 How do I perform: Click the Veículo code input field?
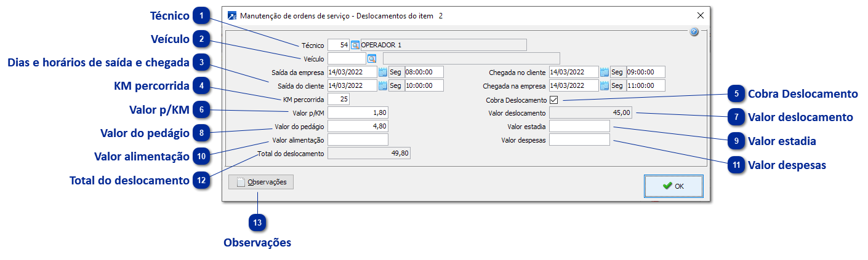pyautogui.click(x=347, y=58)
